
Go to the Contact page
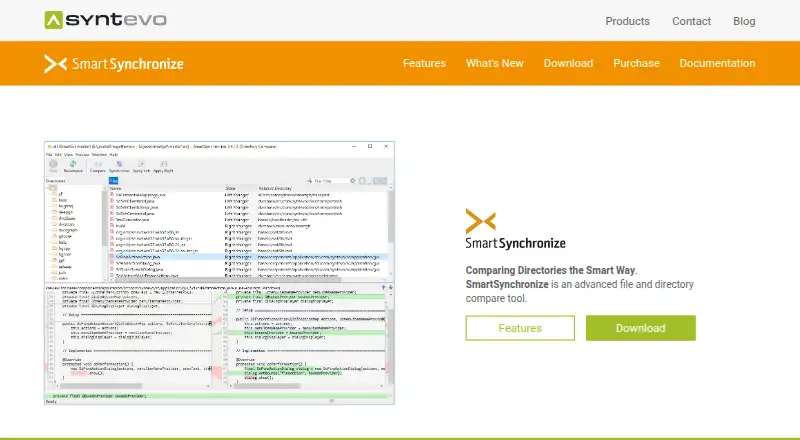click(x=691, y=21)
